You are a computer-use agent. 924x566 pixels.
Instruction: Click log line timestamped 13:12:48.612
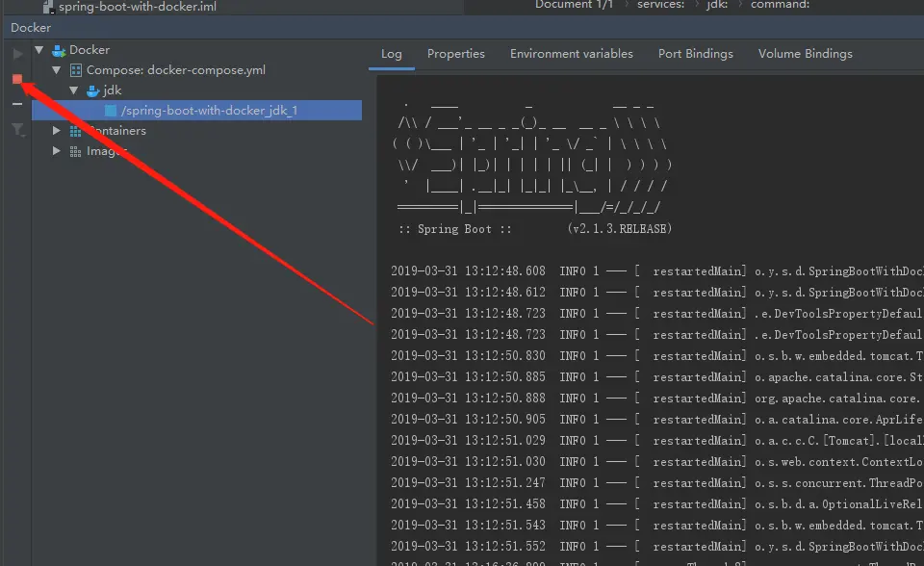[x=657, y=293]
